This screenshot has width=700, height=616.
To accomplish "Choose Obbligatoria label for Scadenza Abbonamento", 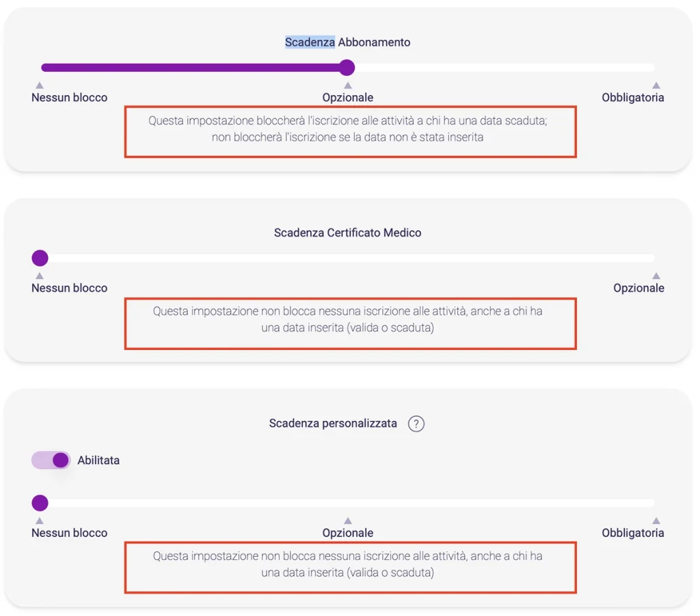I will (632, 98).
